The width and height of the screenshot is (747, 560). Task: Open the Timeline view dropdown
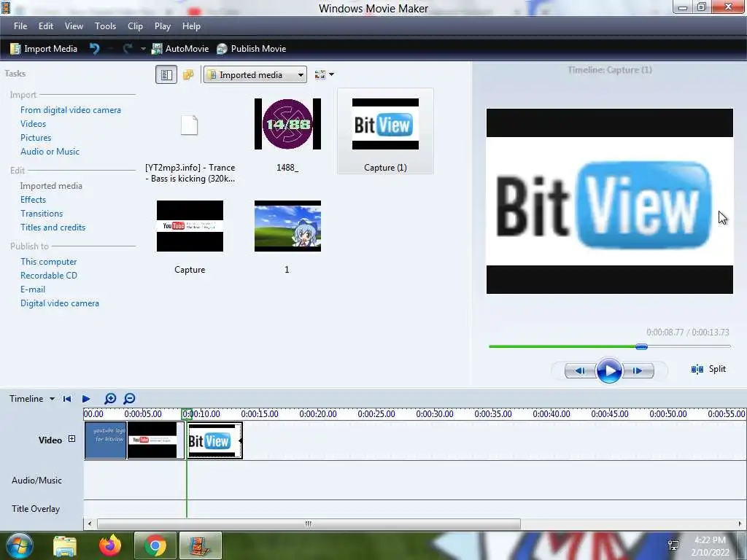pyautogui.click(x=31, y=399)
